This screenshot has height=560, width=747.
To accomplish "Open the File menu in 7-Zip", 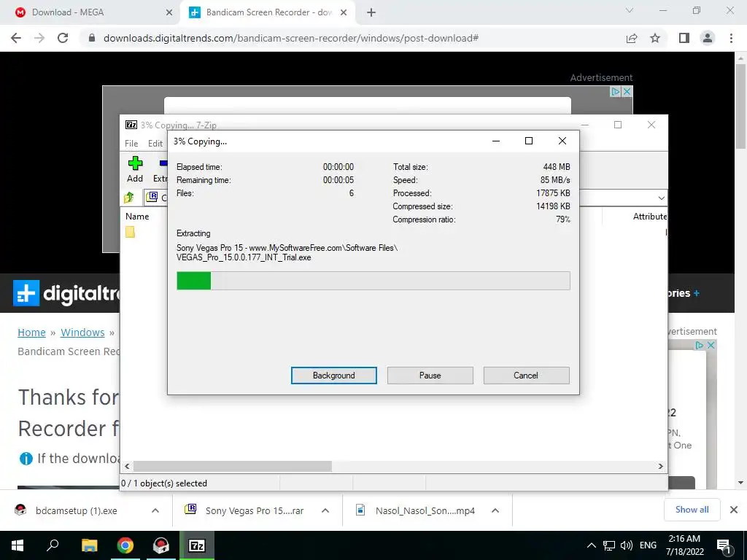I will click(131, 144).
